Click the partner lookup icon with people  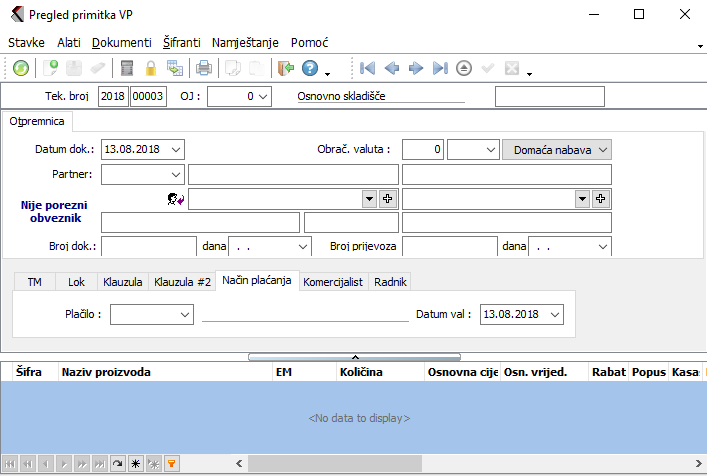tap(175, 199)
